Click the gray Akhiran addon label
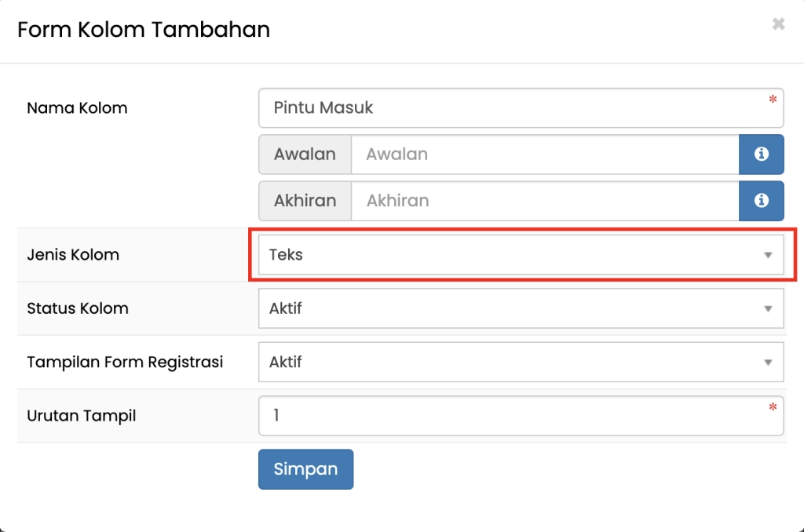Image resolution: width=804 pixels, height=532 pixels. coord(305,200)
